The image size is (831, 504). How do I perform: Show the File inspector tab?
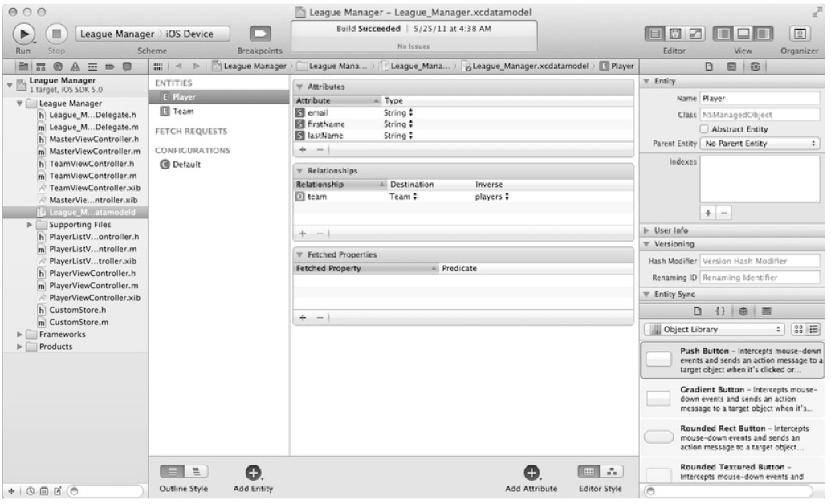[709, 67]
